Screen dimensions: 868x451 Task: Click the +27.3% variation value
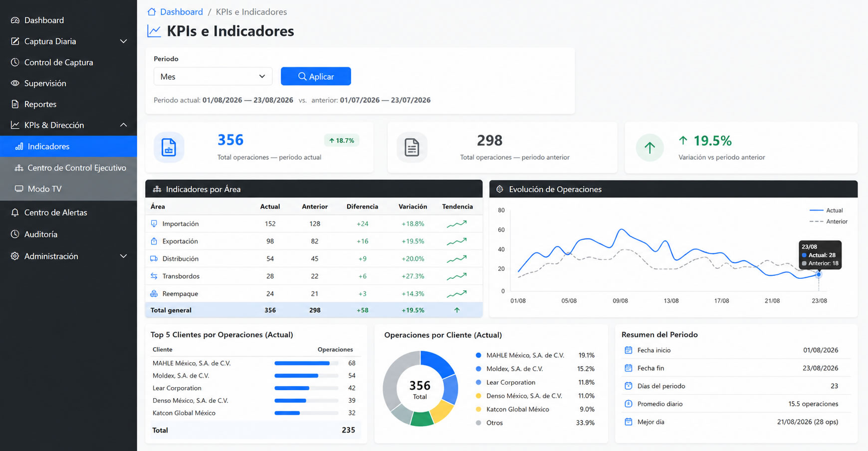(x=413, y=276)
